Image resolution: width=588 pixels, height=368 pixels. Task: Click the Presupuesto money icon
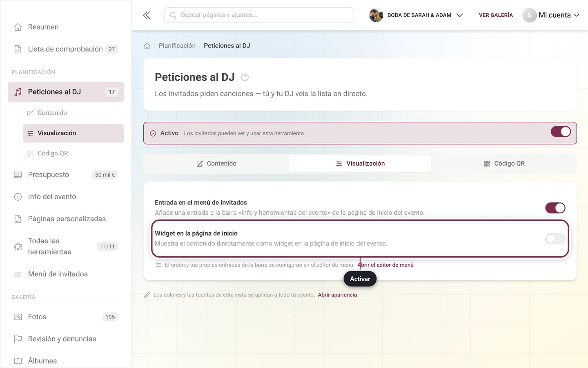point(18,175)
